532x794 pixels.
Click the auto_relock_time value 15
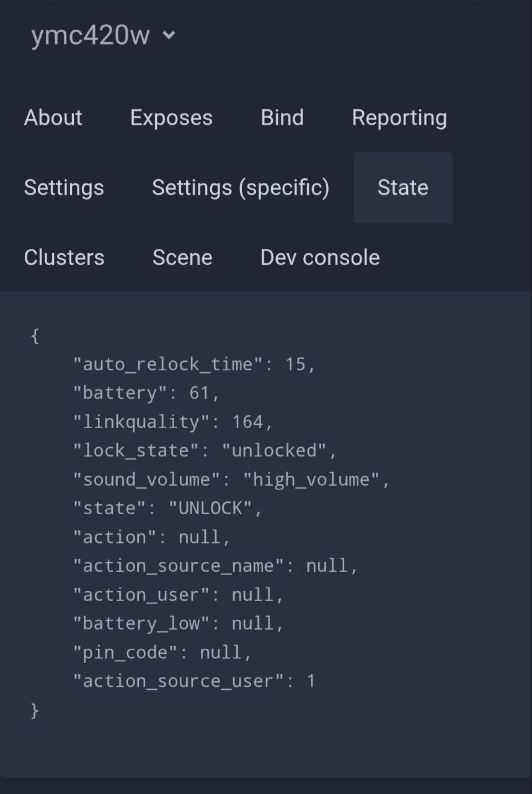pyautogui.click(x=295, y=364)
